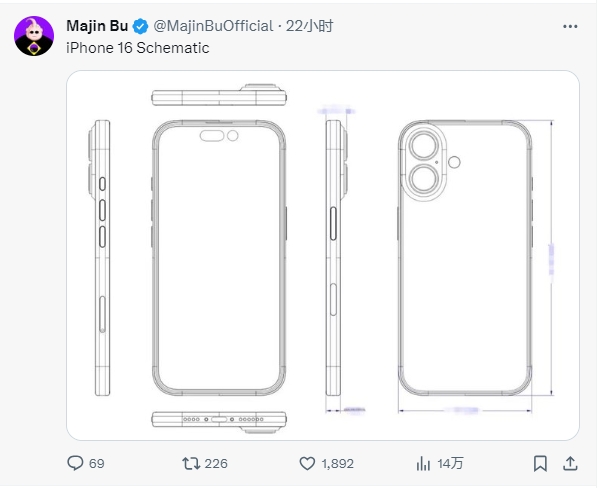The width and height of the screenshot is (607, 488).
Task: Open the Majin Bu display name link
Action: tap(96, 26)
